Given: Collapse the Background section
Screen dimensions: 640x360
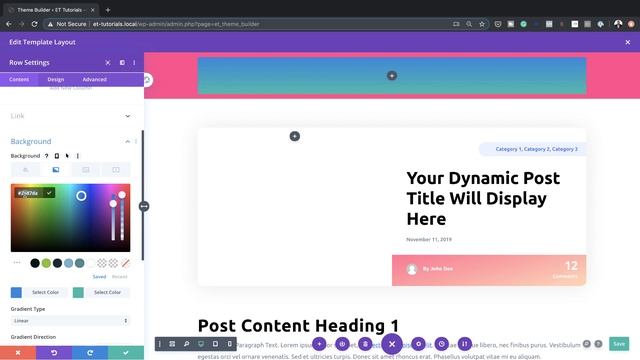Looking at the screenshot, I should (x=127, y=141).
